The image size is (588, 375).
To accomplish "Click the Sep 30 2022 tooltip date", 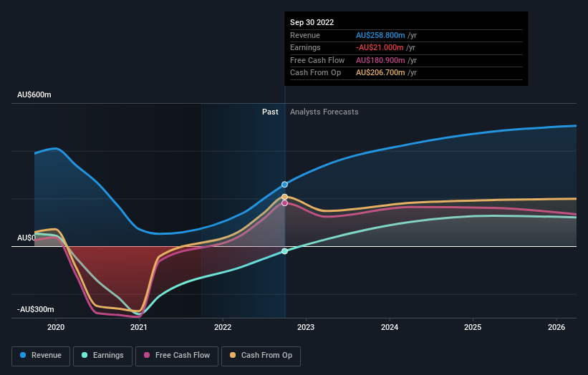I will pyautogui.click(x=312, y=22).
